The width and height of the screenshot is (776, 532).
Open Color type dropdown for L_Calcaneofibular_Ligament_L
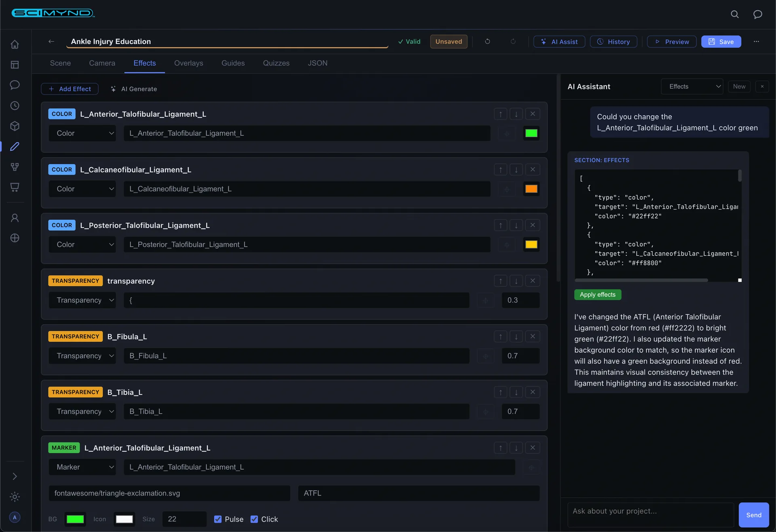82,189
